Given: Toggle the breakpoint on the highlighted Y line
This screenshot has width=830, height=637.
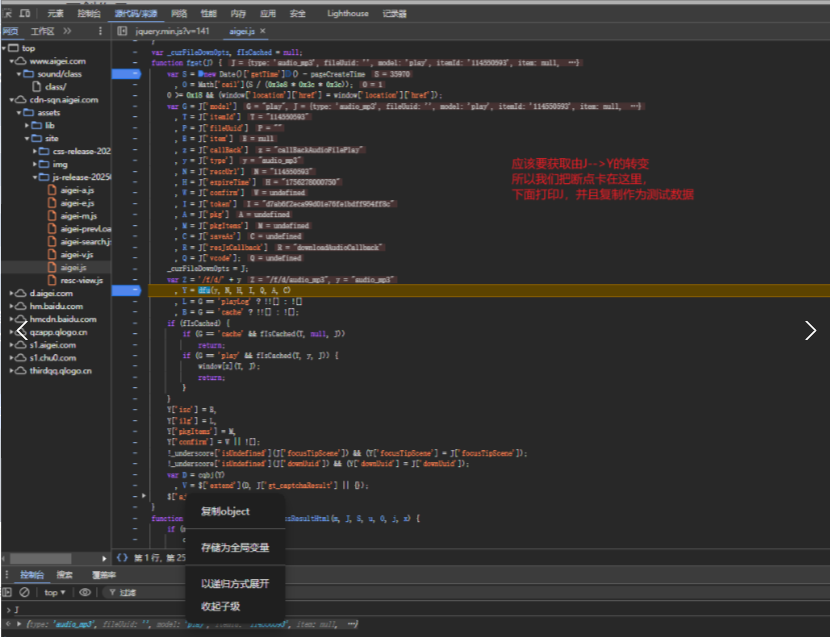Looking at the screenshot, I should [x=126, y=290].
